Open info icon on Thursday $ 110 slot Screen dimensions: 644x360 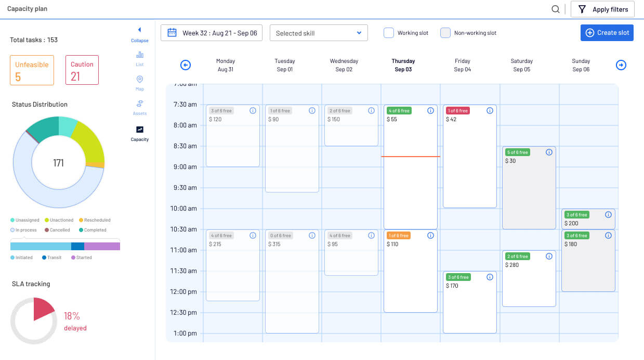[430, 236]
